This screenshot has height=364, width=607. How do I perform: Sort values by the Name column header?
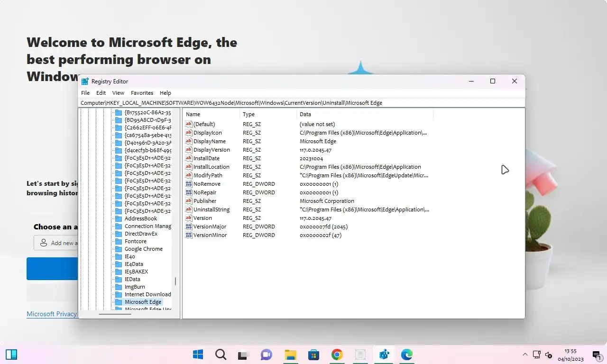pyautogui.click(x=211, y=114)
